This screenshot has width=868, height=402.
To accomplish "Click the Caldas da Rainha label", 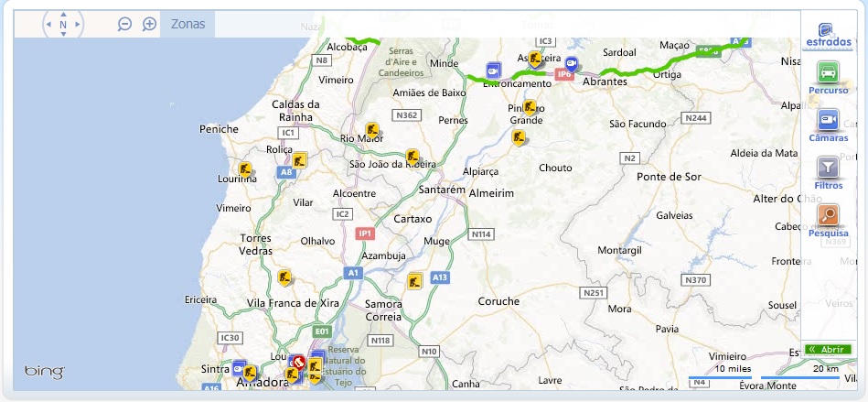I will 295,110.
